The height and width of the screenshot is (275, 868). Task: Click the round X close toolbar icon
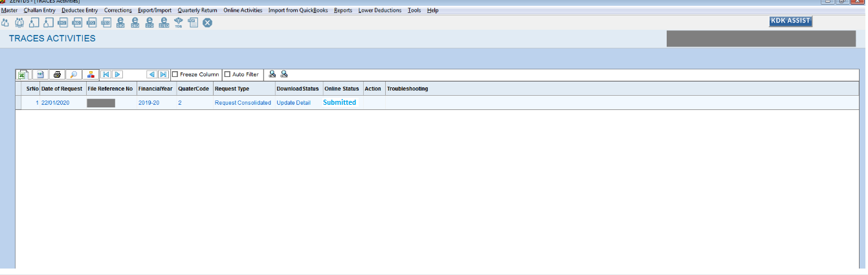tap(207, 23)
